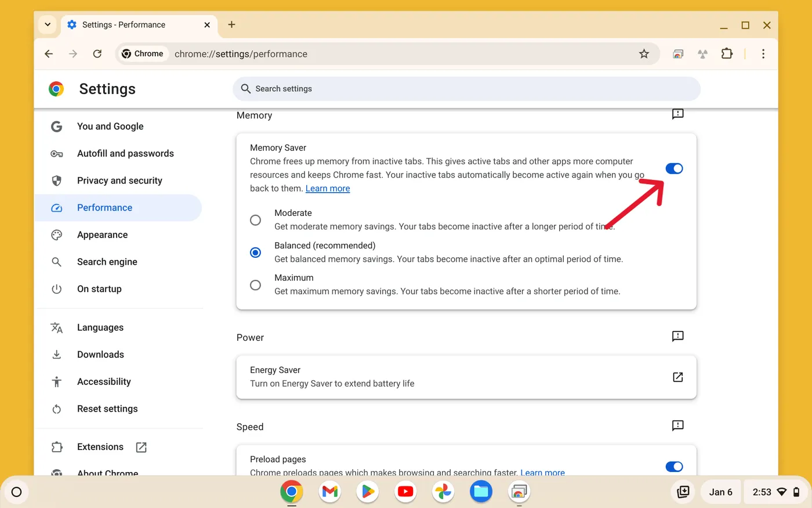This screenshot has height=508, width=812.
Task: Open Google Photos from the shelf
Action: click(x=443, y=492)
